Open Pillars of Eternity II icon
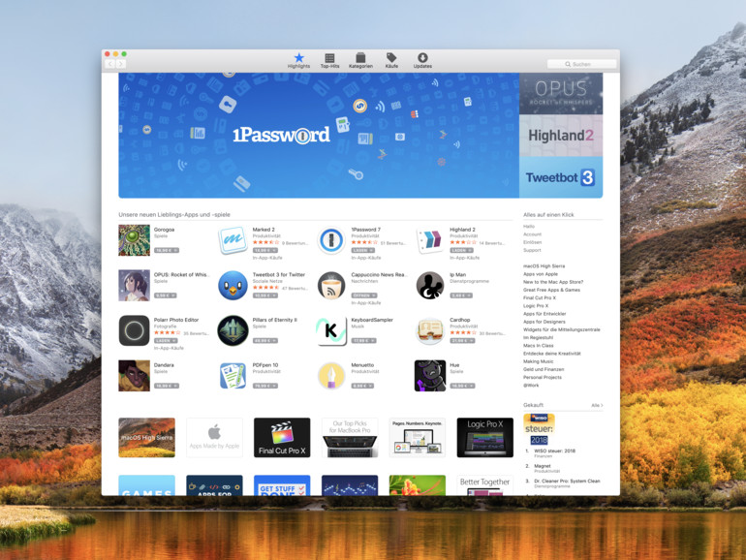The image size is (746, 560). coord(233,330)
